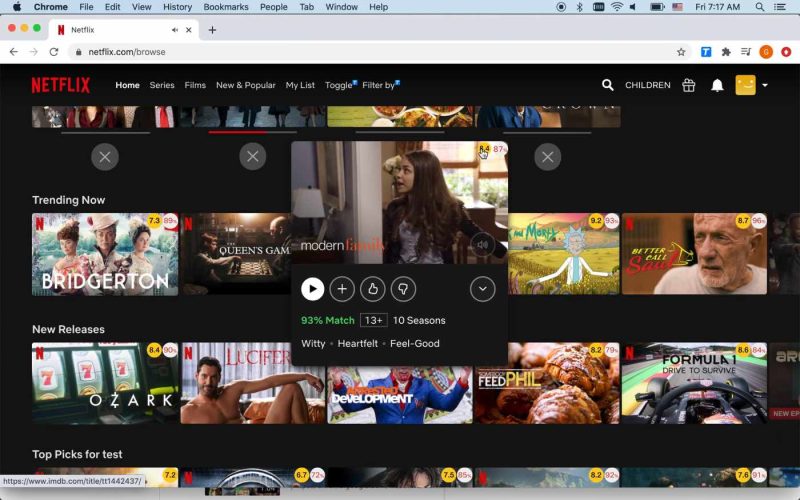Open the gift icon in Netflix header
The height and width of the screenshot is (500, 800).
688,85
